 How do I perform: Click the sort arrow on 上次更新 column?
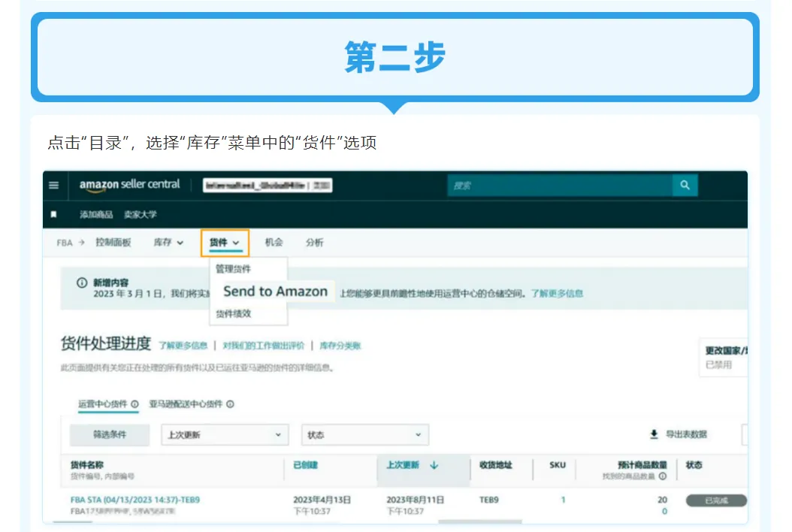pos(434,465)
